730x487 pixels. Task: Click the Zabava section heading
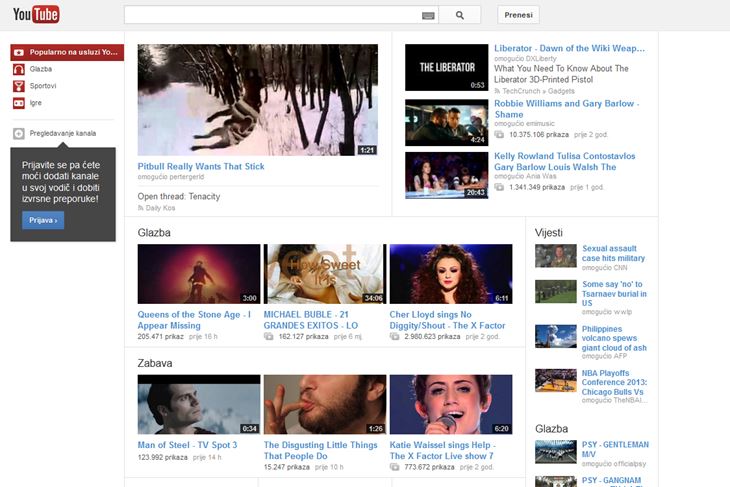coord(155,363)
